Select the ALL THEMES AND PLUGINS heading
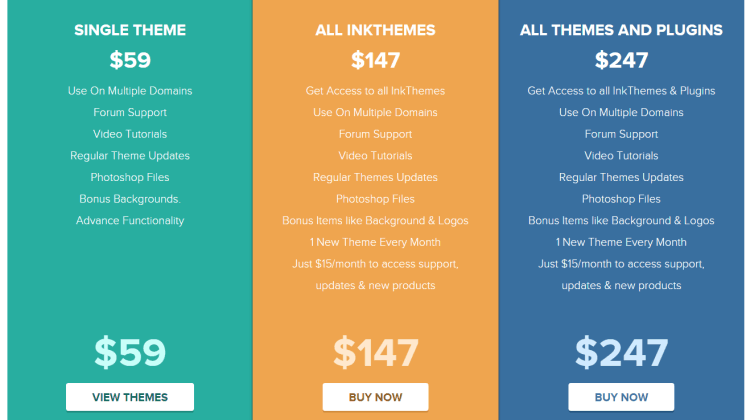Image resolution: width=750 pixels, height=420 pixels. [621, 30]
